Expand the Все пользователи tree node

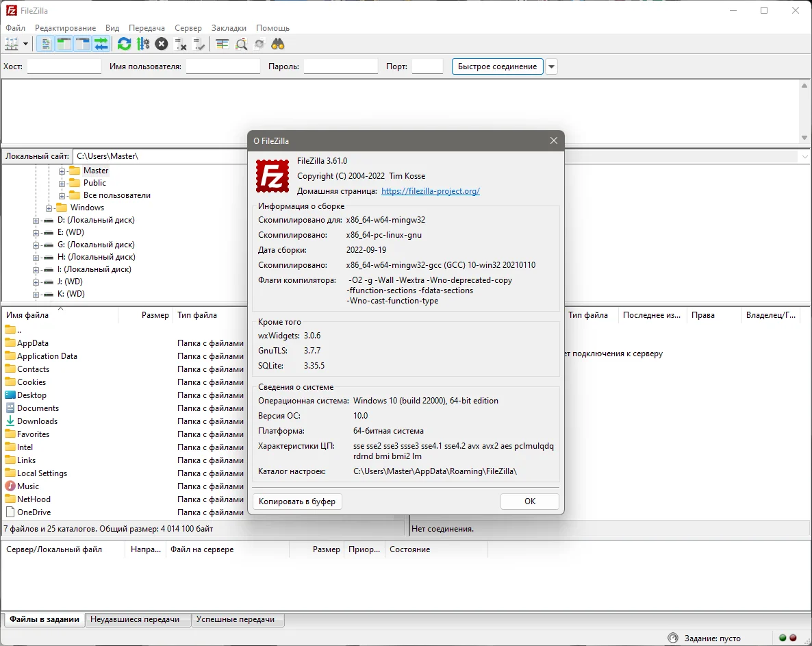(62, 196)
